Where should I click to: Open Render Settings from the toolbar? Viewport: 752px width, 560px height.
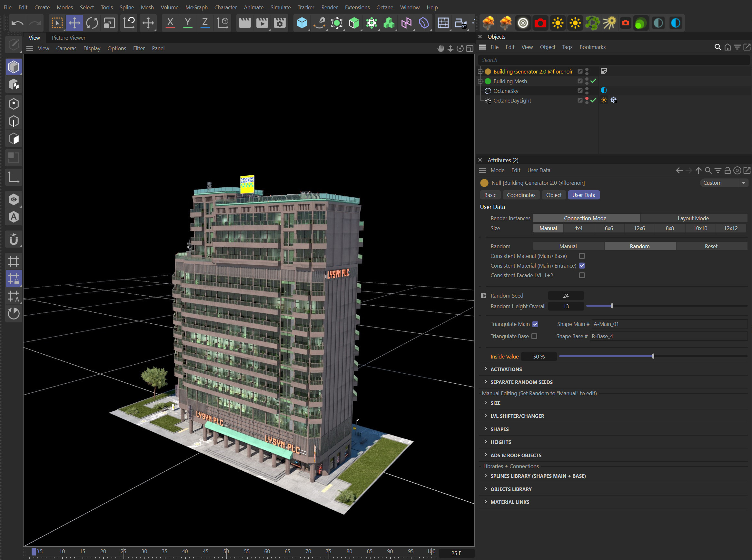click(279, 23)
